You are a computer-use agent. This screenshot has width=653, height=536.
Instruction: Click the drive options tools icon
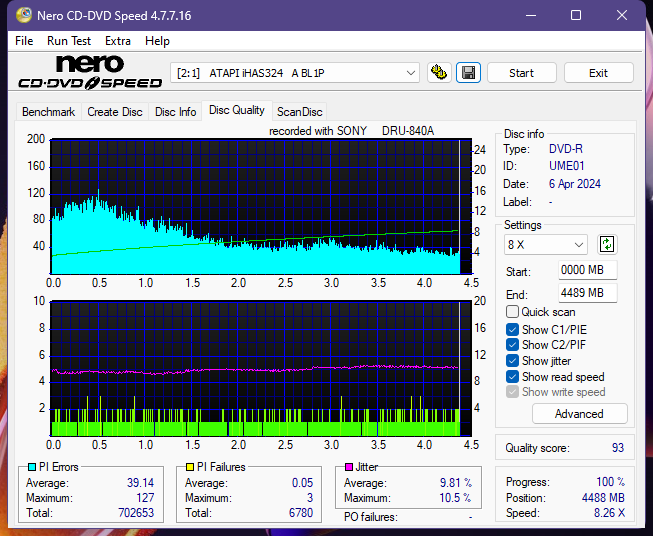(x=439, y=73)
